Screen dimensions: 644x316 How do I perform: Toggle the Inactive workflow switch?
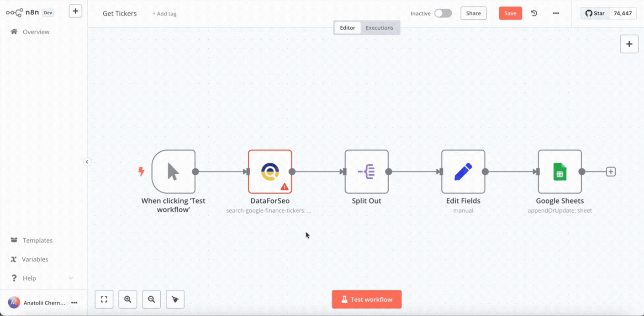443,13
